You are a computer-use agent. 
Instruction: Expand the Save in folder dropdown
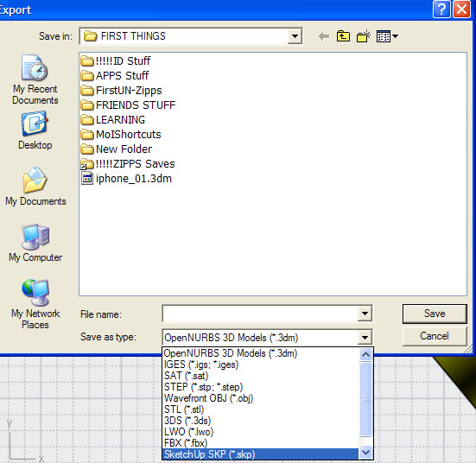(295, 36)
